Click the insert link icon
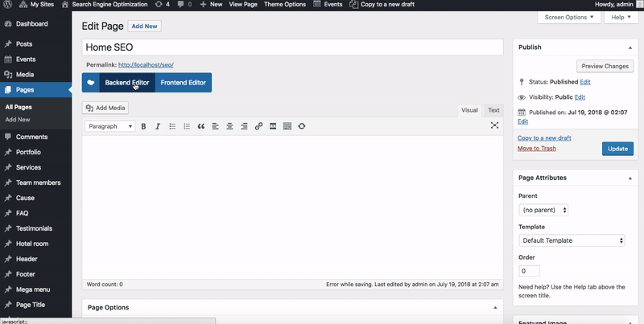Screen dimensions: 644x324 258,126
